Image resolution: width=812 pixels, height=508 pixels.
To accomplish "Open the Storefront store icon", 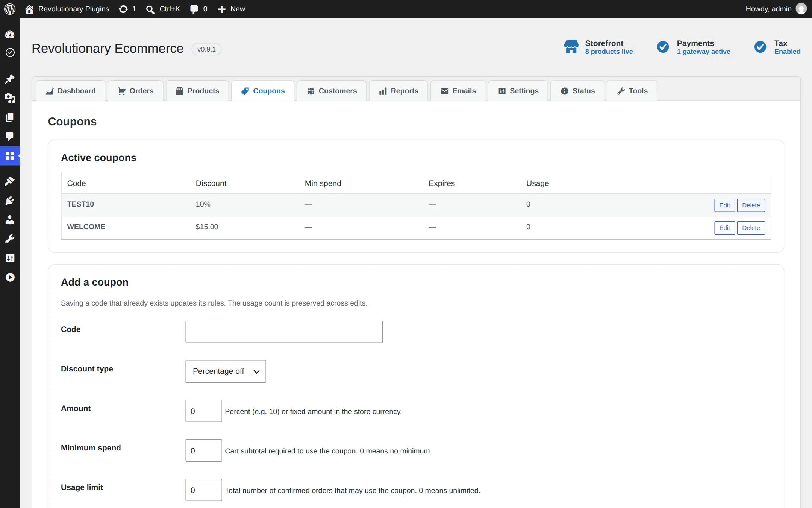I will (571, 47).
